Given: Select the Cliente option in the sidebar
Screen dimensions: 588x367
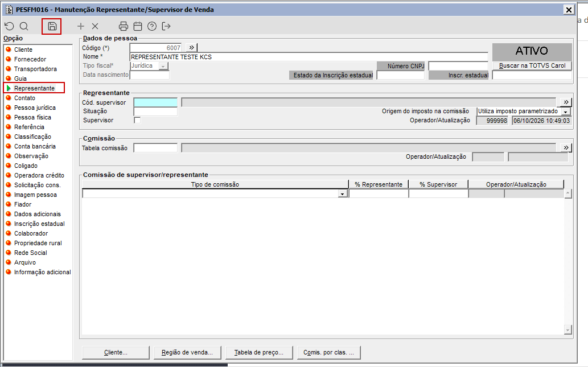Looking at the screenshot, I should point(23,50).
